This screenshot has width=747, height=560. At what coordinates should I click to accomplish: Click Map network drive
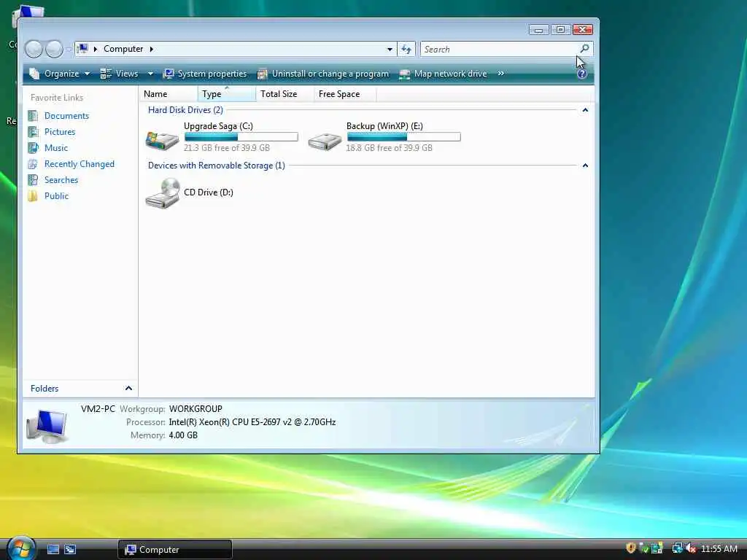[x=443, y=74]
